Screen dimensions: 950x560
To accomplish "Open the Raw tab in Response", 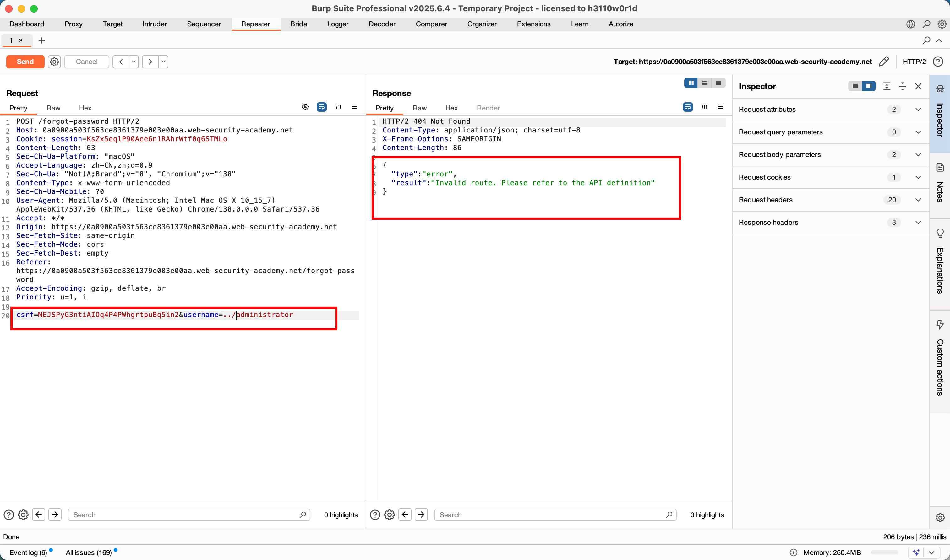I will (x=419, y=108).
